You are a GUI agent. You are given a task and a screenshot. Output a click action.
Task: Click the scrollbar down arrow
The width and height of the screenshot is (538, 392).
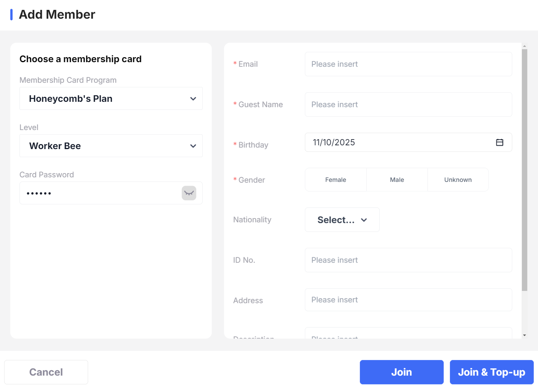[525, 335]
